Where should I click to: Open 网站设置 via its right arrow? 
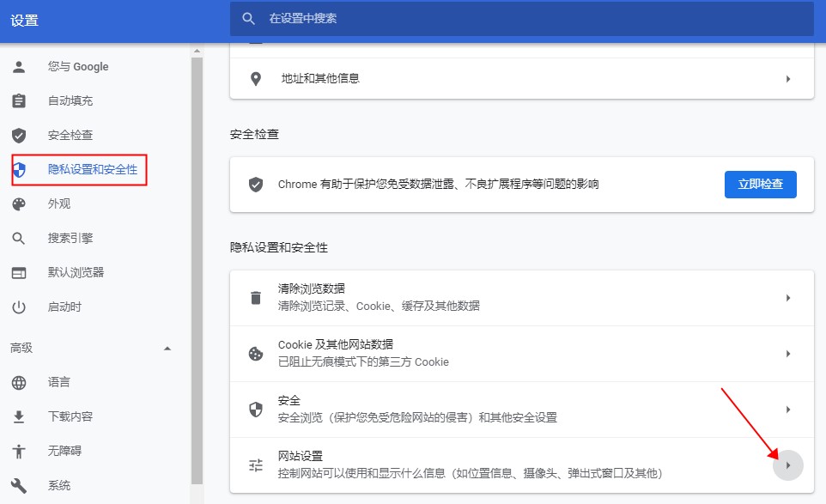[x=788, y=465]
